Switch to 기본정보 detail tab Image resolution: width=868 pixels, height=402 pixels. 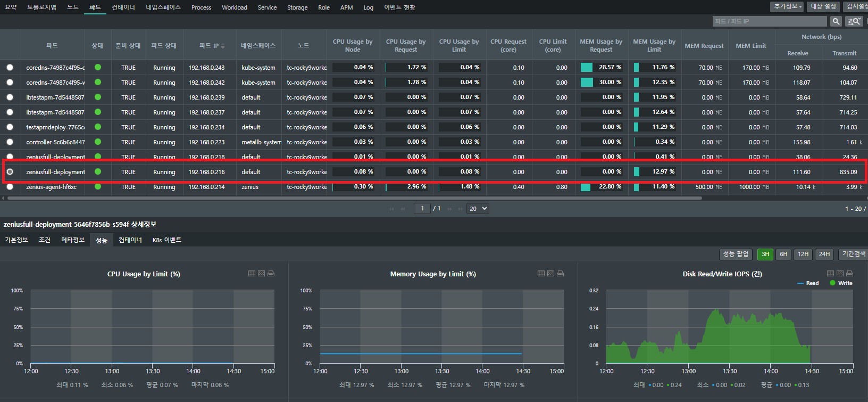(16, 240)
